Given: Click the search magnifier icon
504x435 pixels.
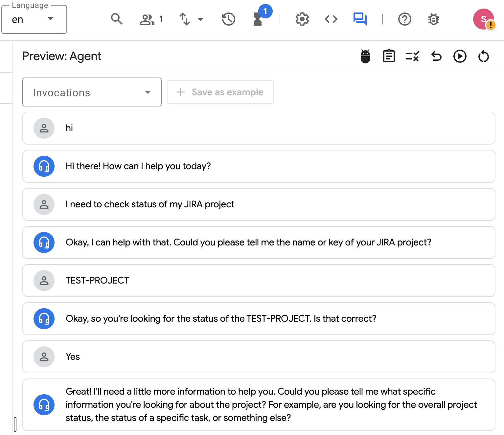Looking at the screenshot, I should 117,19.
